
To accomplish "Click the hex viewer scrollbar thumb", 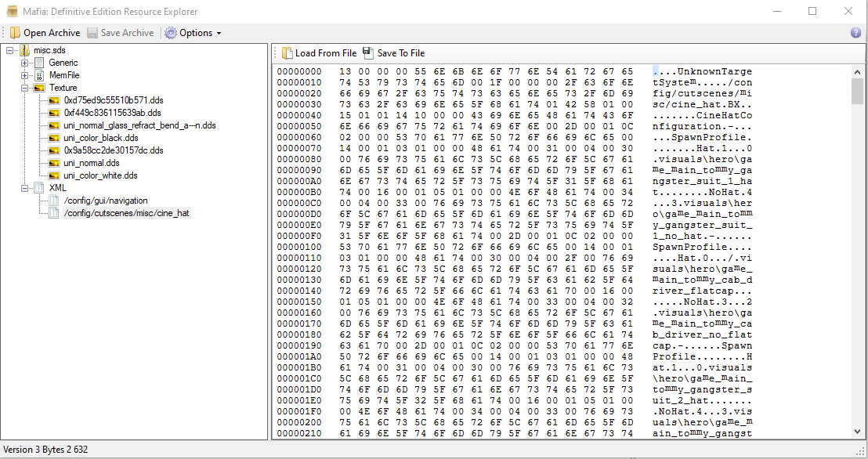I will (858, 91).
